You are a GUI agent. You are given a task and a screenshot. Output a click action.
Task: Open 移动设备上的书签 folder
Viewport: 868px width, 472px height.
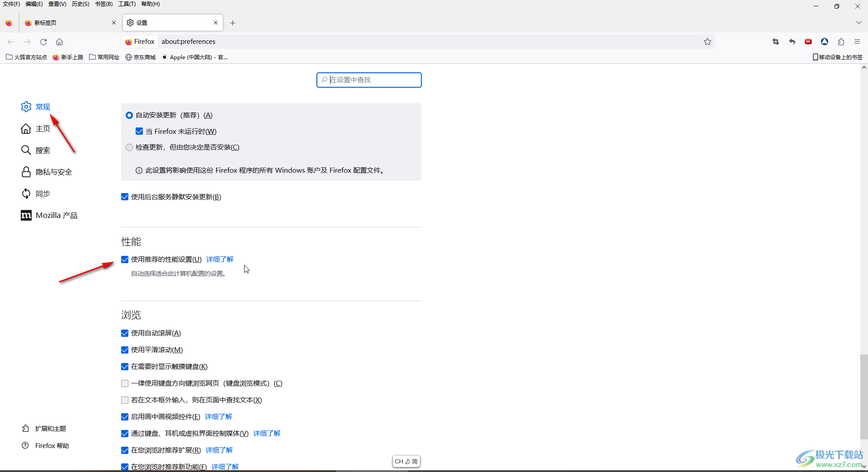pos(838,57)
